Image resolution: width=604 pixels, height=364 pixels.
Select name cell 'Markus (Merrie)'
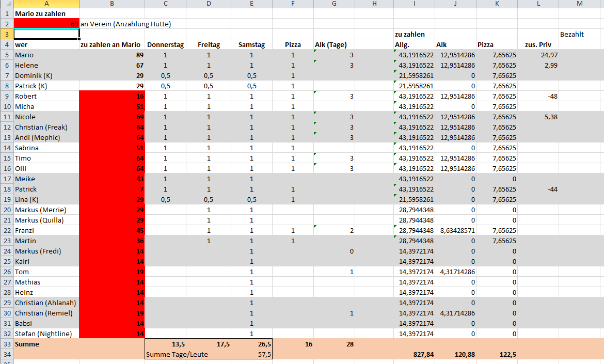coord(46,210)
